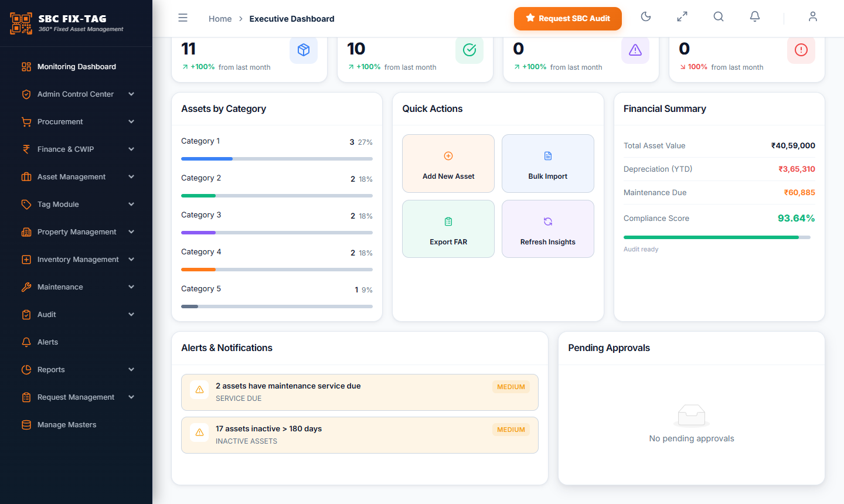Screen dimensions: 844x504
Task: Click the Compliance Score progress bar
Action: click(x=717, y=237)
